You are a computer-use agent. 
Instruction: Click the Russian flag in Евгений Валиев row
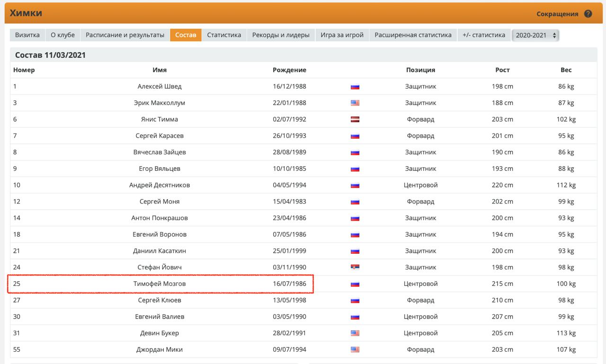[x=355, y=317]
